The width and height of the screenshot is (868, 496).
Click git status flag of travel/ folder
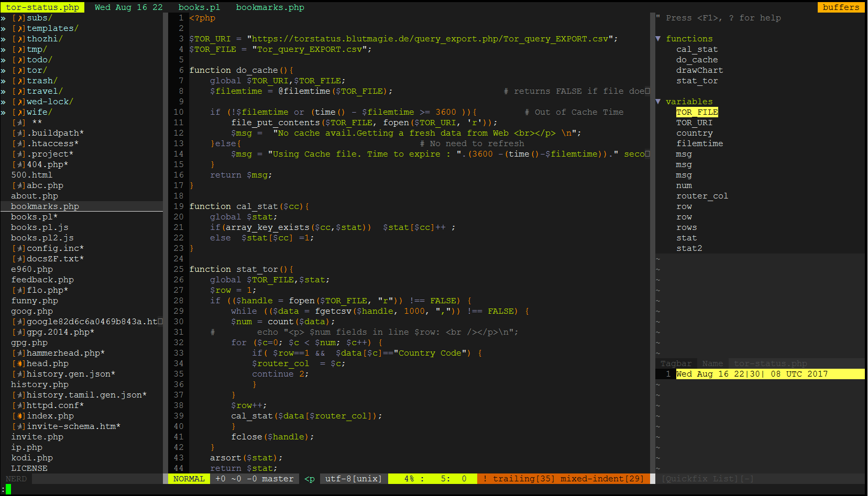19,91
